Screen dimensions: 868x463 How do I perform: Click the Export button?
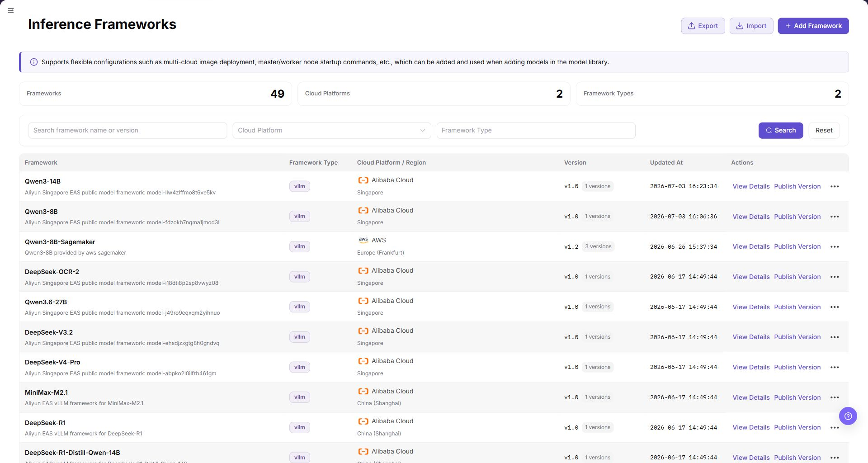703,26
